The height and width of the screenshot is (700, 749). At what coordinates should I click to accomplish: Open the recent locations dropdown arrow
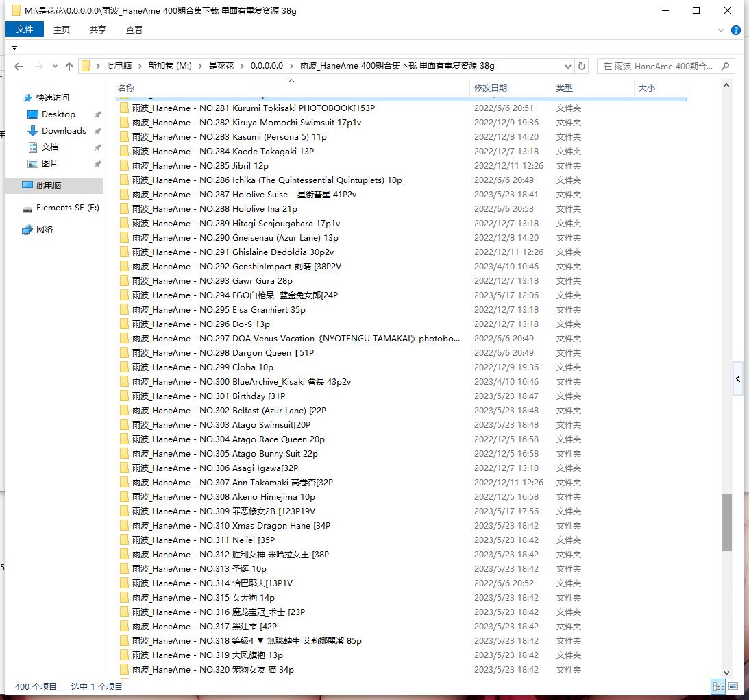point(55,67)
